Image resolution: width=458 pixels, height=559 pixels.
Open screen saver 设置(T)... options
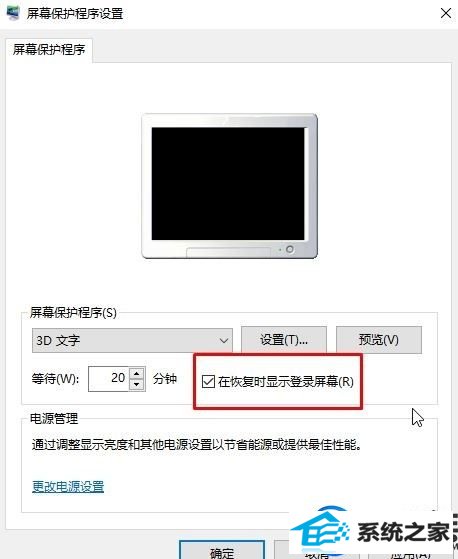click(x=284, y=340)
